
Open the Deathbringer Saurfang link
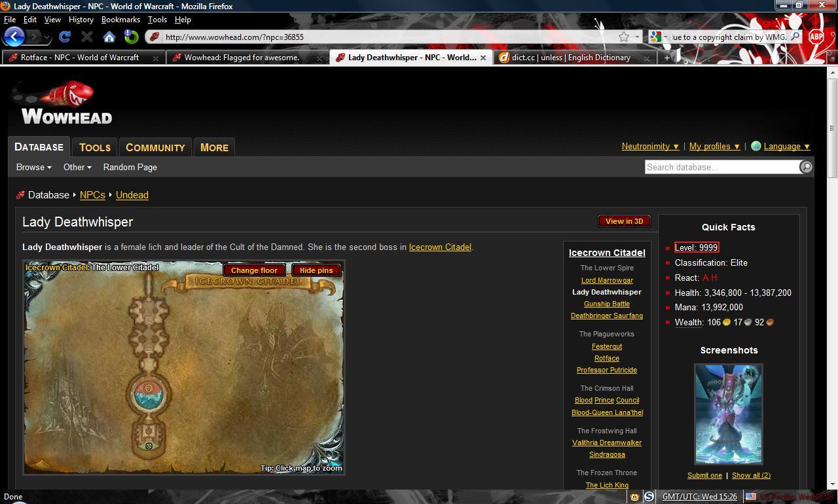pos(607,315)
